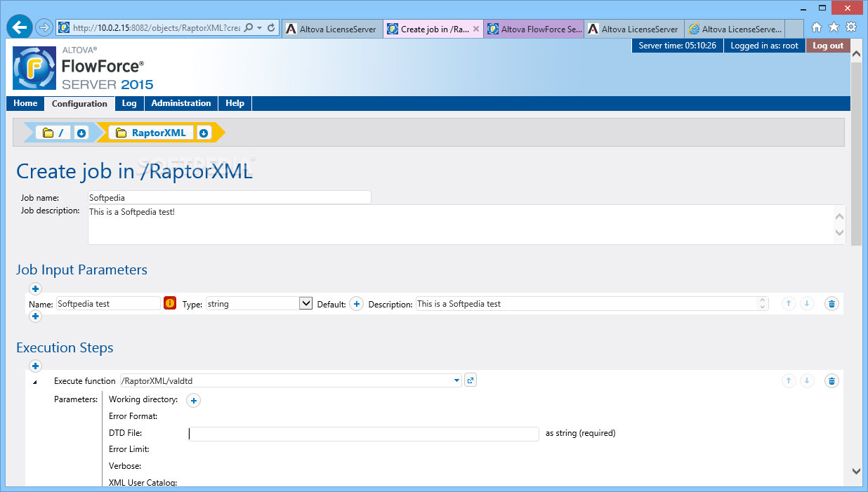Switch to first Altova LicenseServer browser tab

click(x=332, y=29)
